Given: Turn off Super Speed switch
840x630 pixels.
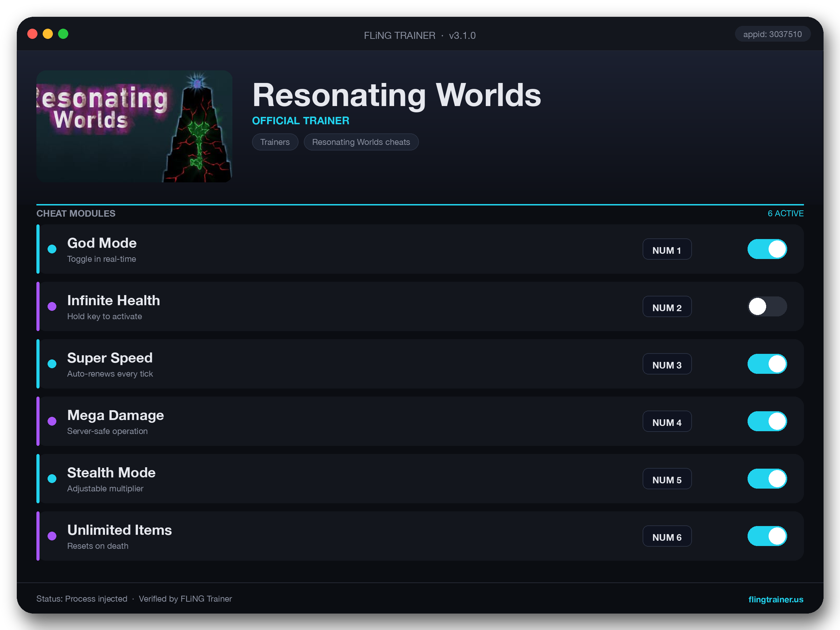Looking at the screenshot, I should [767, 364].
